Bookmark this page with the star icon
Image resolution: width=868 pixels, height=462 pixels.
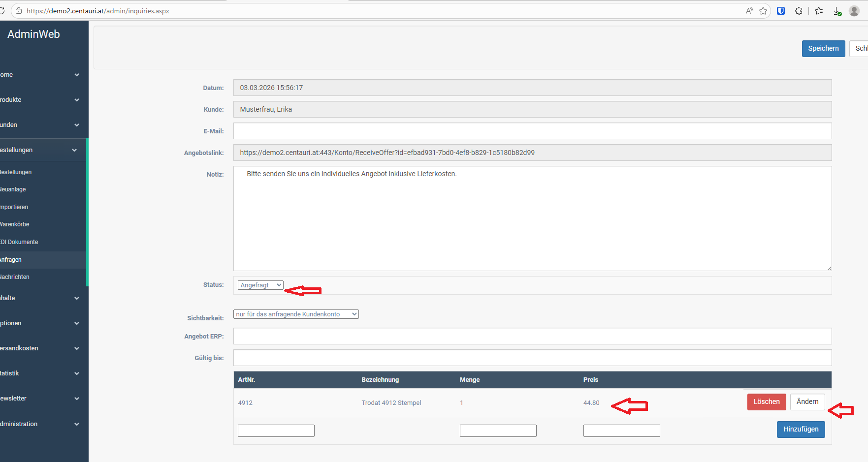[x=763, y=11]
